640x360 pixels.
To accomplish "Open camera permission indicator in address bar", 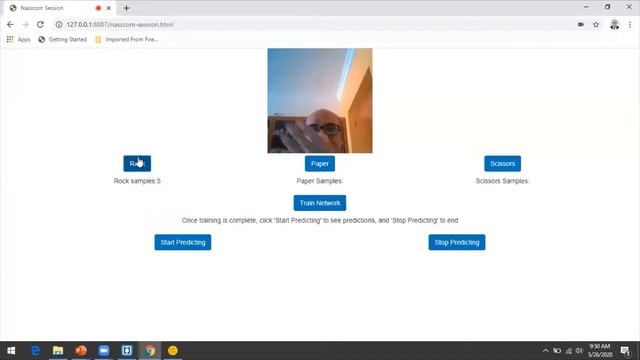I will click(x=581, y=24).
